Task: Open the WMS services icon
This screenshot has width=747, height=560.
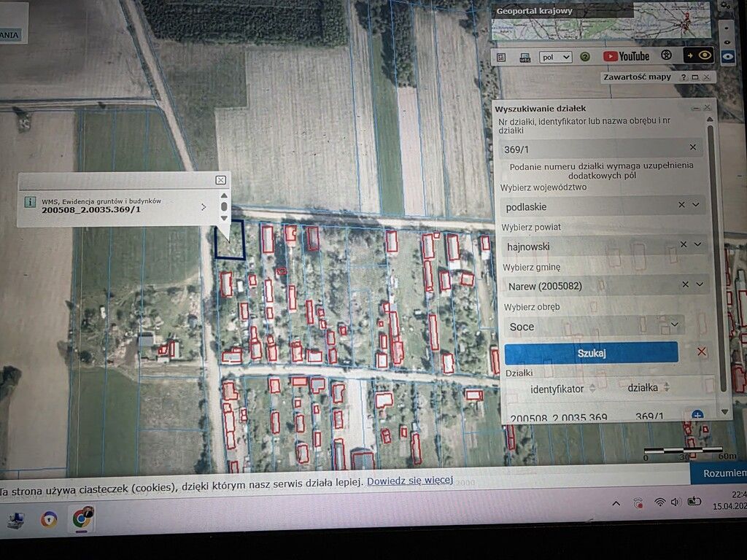Action: pyautogui.click(x=525, y=58)
